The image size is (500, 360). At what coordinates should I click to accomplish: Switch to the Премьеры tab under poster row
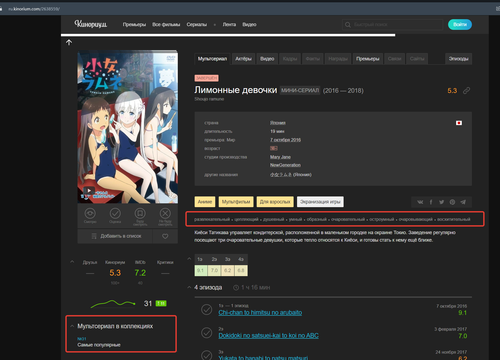368,59
